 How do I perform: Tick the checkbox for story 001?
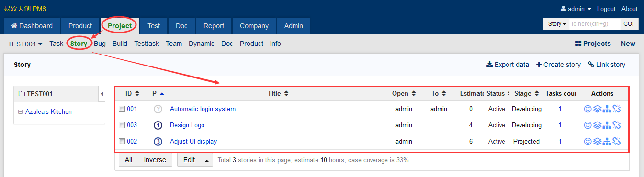[122, 109]
